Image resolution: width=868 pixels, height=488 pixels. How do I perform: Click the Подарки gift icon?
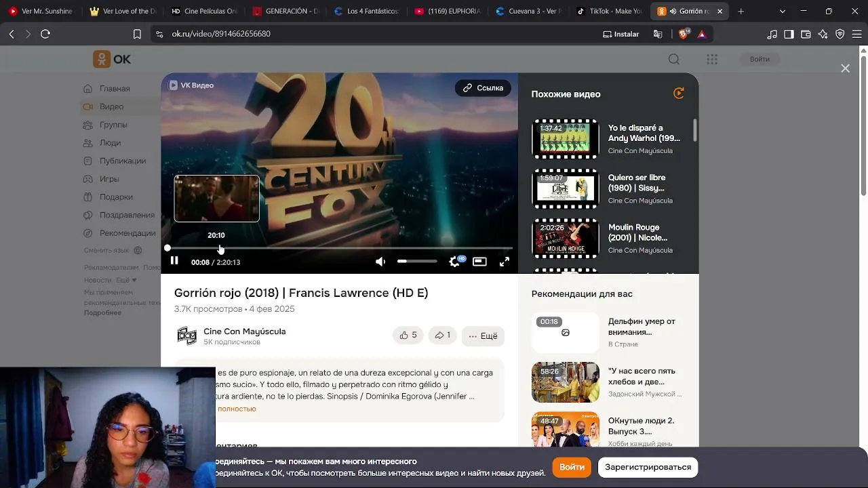pos(87,197)
